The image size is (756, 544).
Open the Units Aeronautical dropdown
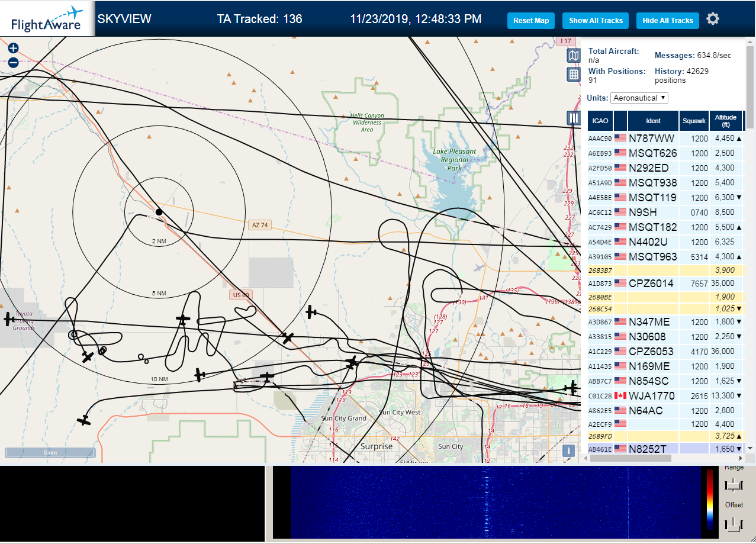click(x=639, y=98)
